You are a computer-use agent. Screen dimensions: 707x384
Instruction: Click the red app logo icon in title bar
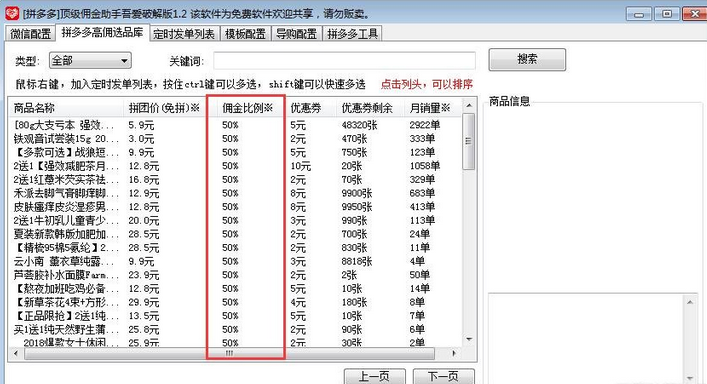tap(12, 13)
